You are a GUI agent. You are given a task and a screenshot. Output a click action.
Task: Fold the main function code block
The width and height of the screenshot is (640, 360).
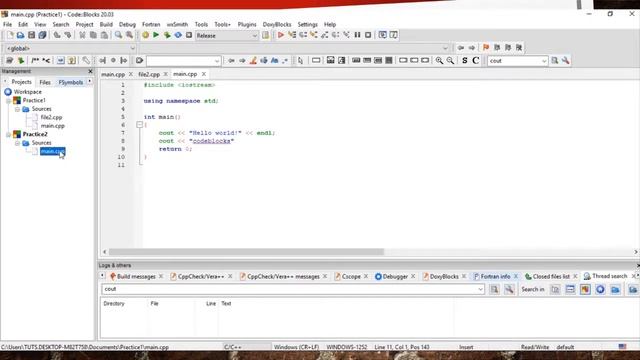tap(139, 125)
